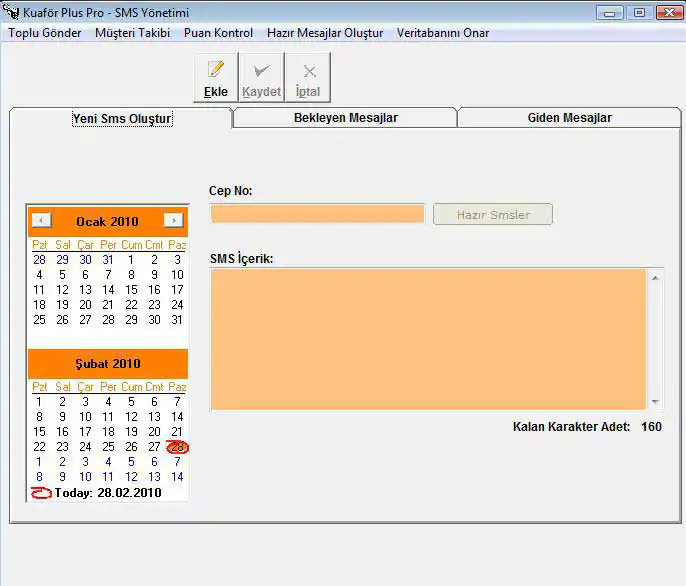Screen dimensions: 686x586
Task: Open the Toplu Gönder menu
Action: (45, 33)
